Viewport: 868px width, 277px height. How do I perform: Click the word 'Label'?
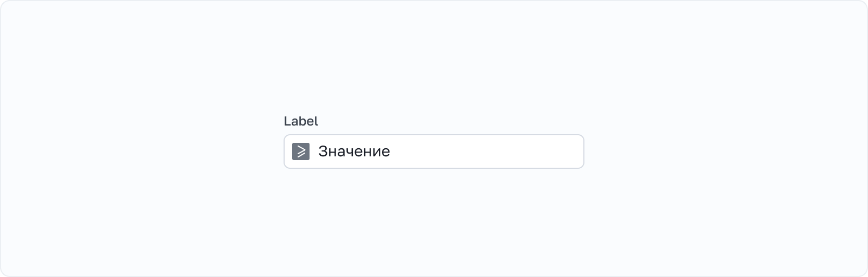click(x=301, y=121)
